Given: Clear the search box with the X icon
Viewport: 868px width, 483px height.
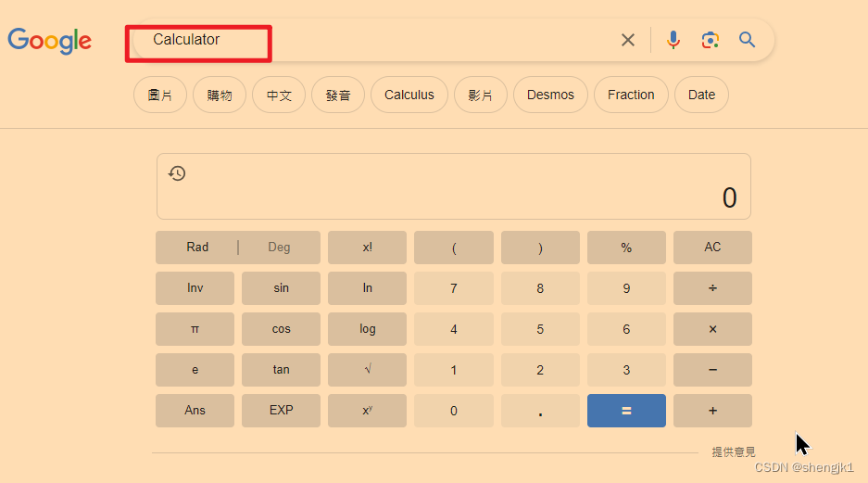Looking at the screenshot, I should [x=628, y=40].
